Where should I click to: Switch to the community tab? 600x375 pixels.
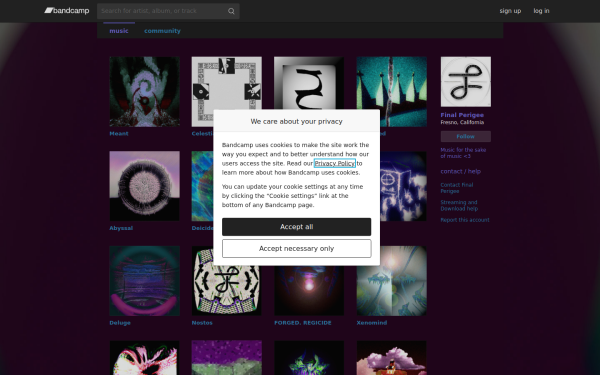[x=162, y=31]
